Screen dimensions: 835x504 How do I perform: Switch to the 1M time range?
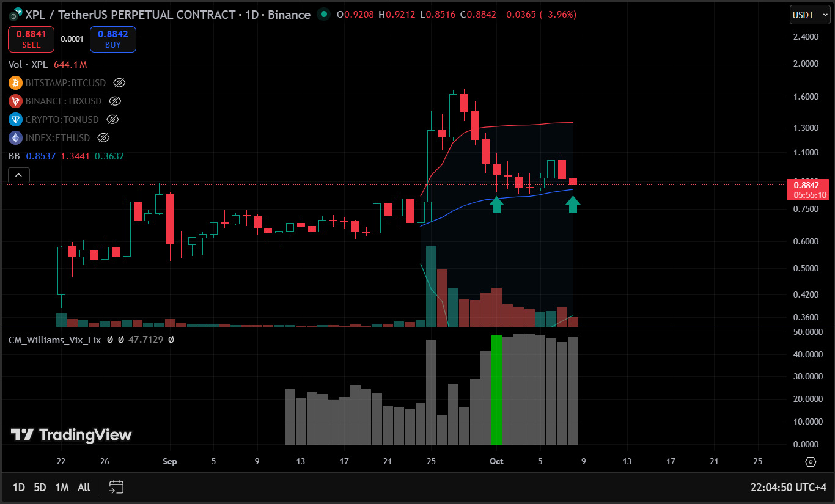[x=62, y=487]
